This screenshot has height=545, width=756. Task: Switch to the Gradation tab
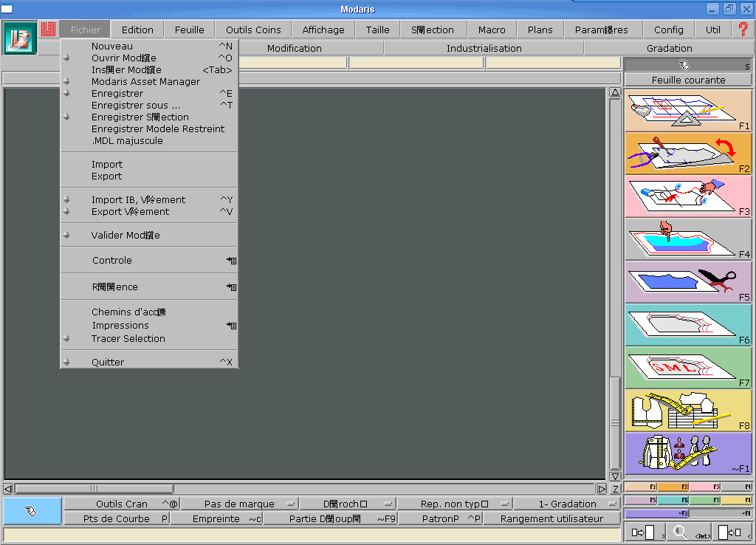coord(669,48)
